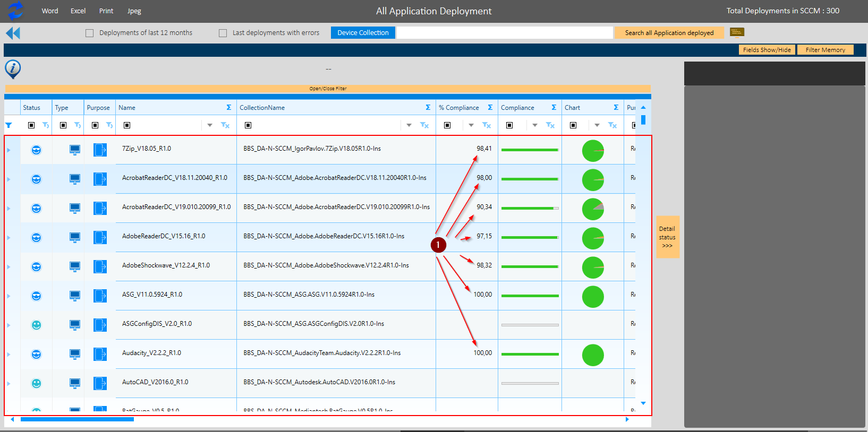Click the sigma icon in CollectionName header
868x432 pixels.
[x=428, y=107]
